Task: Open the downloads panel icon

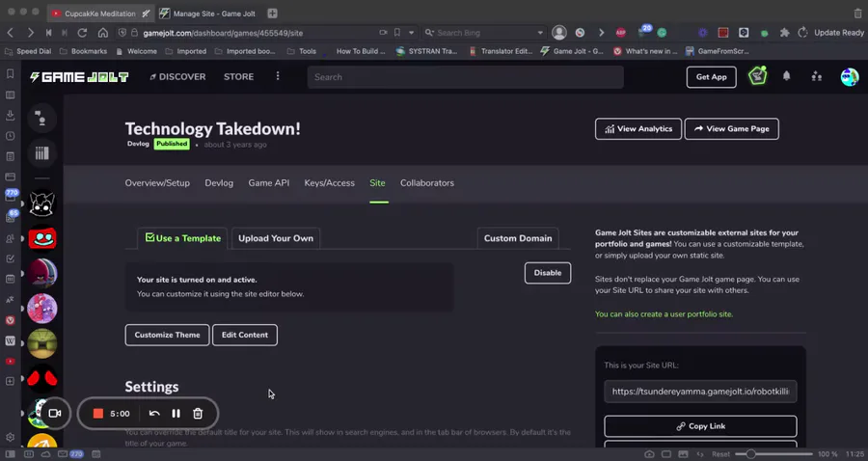Action: 10,115
